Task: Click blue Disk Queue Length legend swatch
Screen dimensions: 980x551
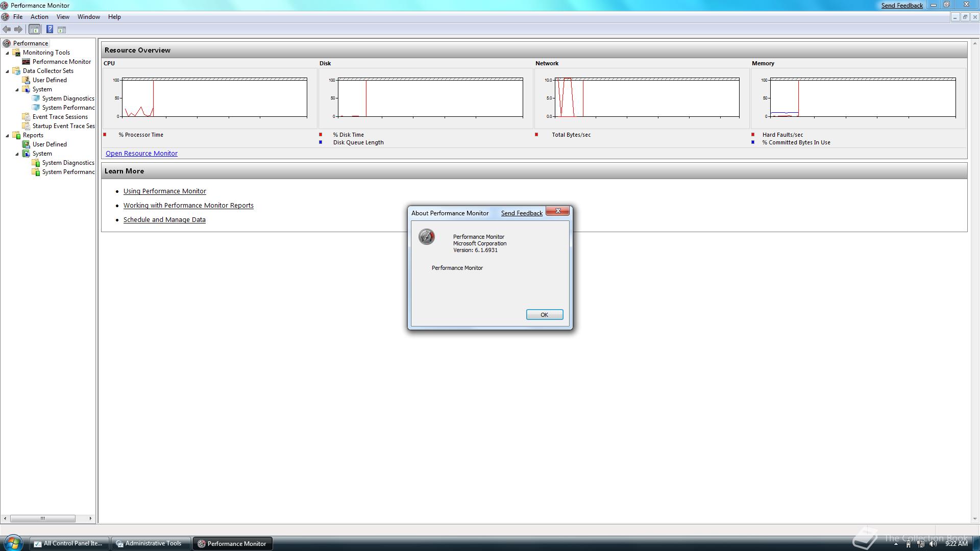Action: [x=321, y=142]
